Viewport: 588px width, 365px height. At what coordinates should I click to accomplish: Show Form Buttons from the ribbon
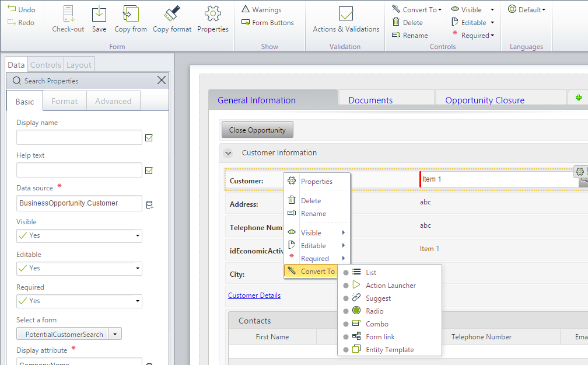point(268,23)
